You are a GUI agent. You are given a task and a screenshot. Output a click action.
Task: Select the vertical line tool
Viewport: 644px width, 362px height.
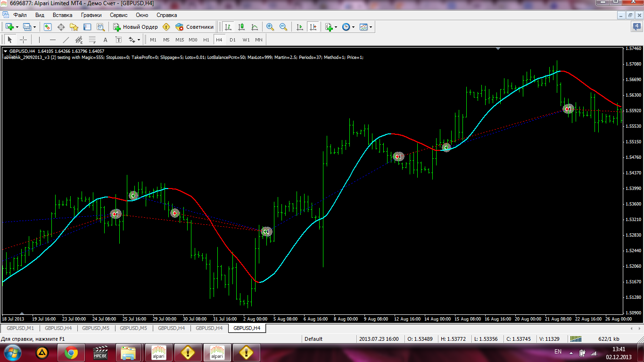point(39,40)
